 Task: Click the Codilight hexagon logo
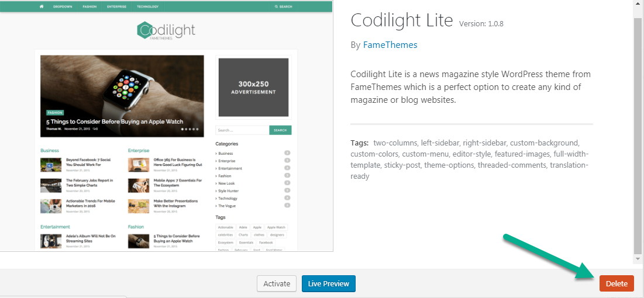tap(144, 30)
